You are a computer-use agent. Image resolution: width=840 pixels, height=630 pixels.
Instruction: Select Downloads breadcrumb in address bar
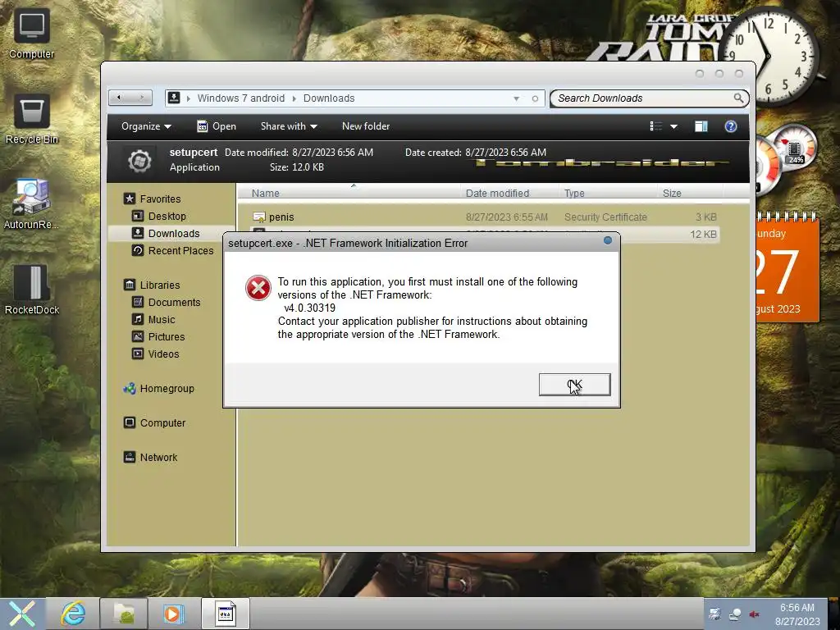329,98
